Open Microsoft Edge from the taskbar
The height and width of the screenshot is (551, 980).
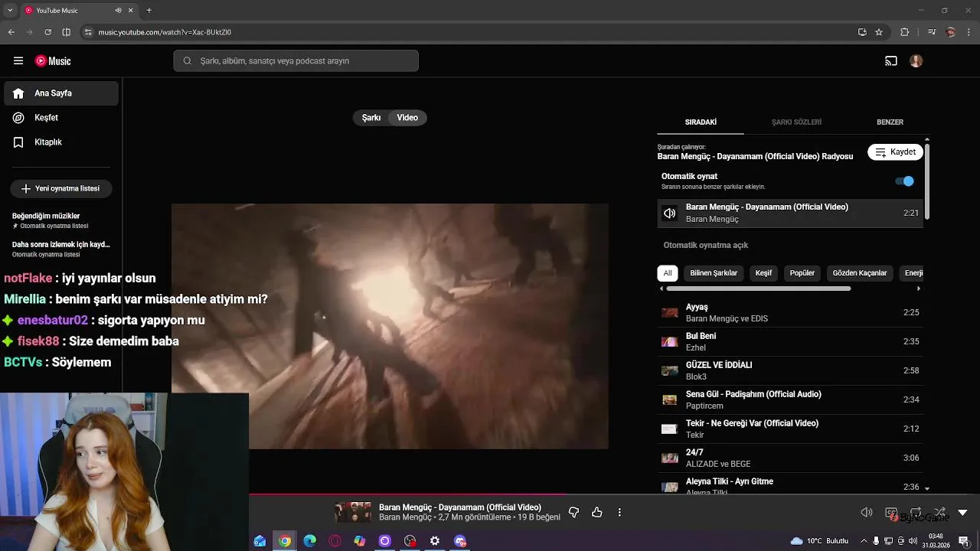(x=309, y=541)
